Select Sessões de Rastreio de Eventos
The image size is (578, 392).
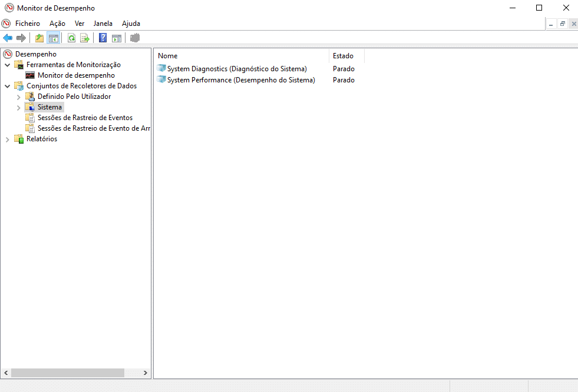(84, 118)
